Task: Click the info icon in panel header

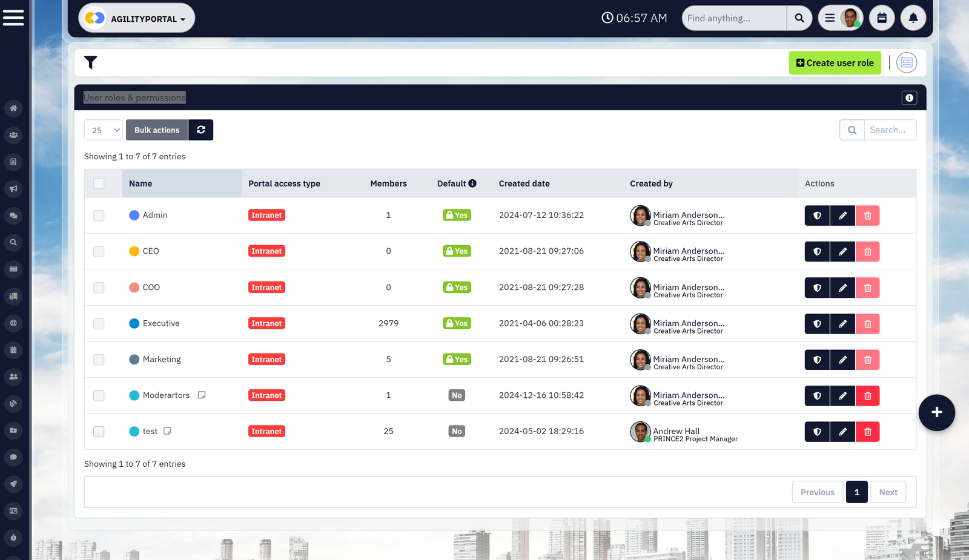Action: pos(909,98)
